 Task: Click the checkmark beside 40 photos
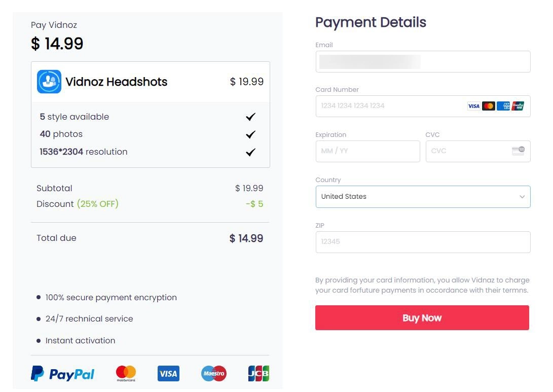(250, 134)
